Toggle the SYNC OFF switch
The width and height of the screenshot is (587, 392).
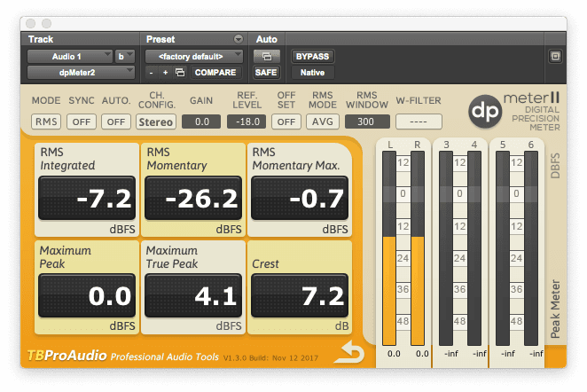pos(82,122)
